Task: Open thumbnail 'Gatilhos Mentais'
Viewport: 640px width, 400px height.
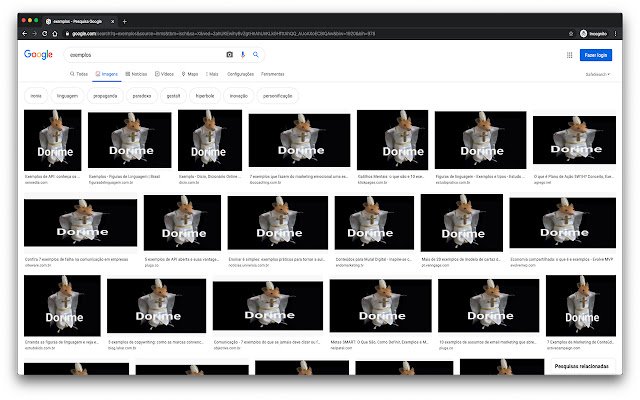Action: [x=393, y=140]
